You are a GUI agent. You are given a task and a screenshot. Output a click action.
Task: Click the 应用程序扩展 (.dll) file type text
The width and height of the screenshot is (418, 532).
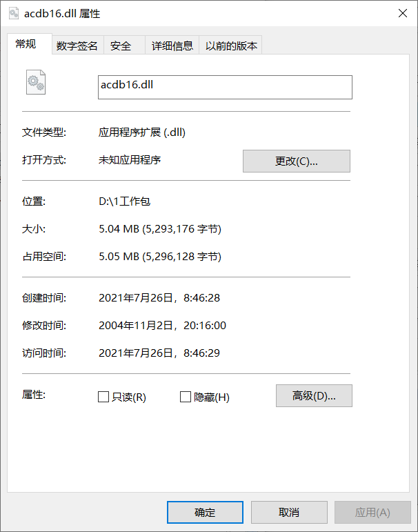click(x=142, y=132)
